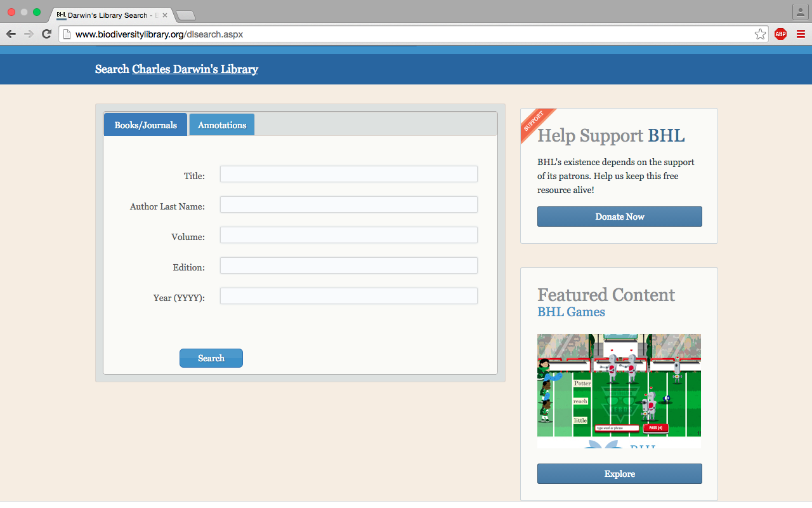Click the browser forward arrow
Image resolution: width=812 pixels, height=508 pixels.
[29, 34]
